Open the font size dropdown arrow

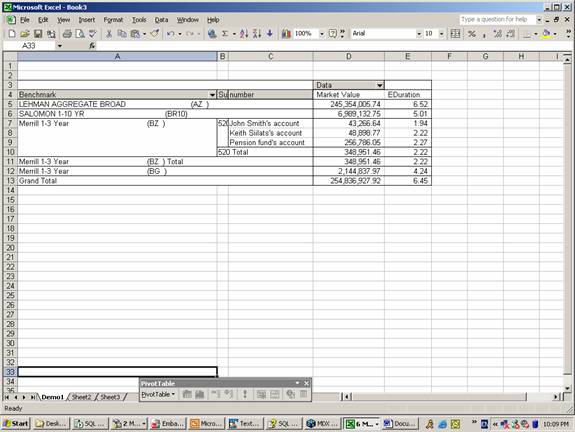pyautogui.click(x=441, y=34)
